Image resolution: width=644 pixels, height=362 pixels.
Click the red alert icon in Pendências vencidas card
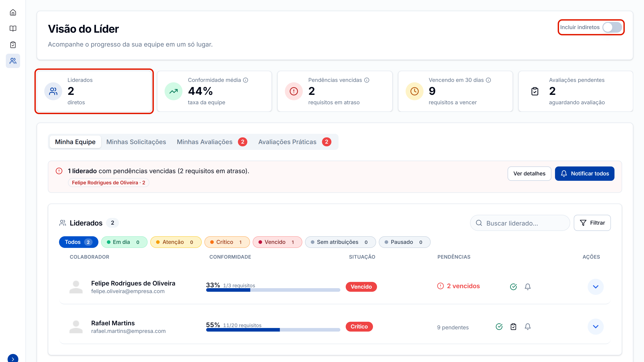point(294,91)
